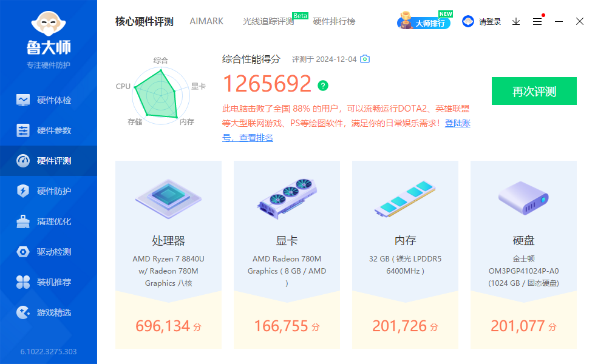Click the 驱动检测 driver icon

[x=23, y=252]
